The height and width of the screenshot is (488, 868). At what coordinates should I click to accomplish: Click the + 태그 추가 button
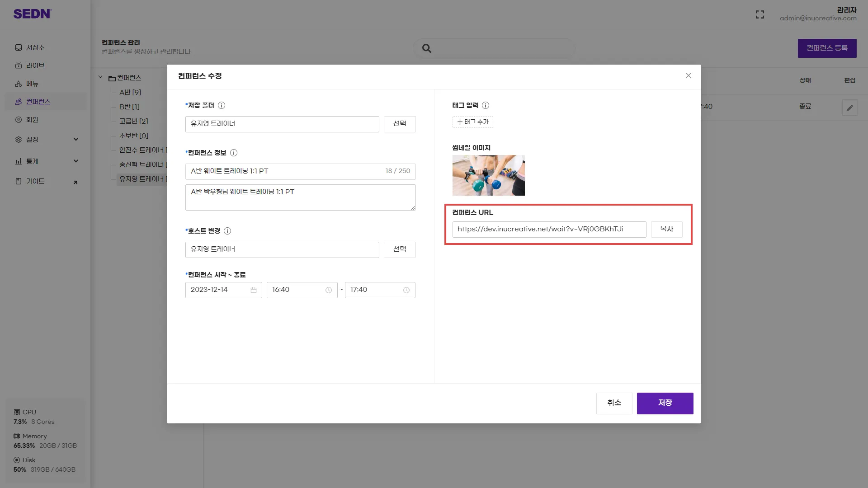(473, 122)
